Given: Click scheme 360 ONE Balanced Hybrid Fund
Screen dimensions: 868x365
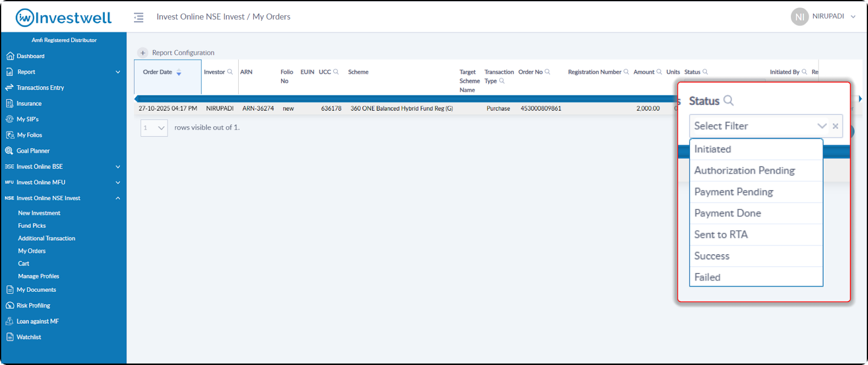Looking at the screenshot, I should (x=401, y=108).
